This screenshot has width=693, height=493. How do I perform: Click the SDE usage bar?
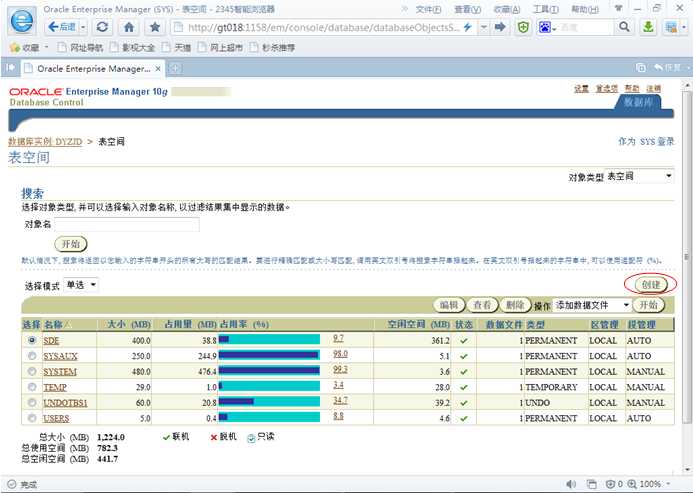[269, 339]
